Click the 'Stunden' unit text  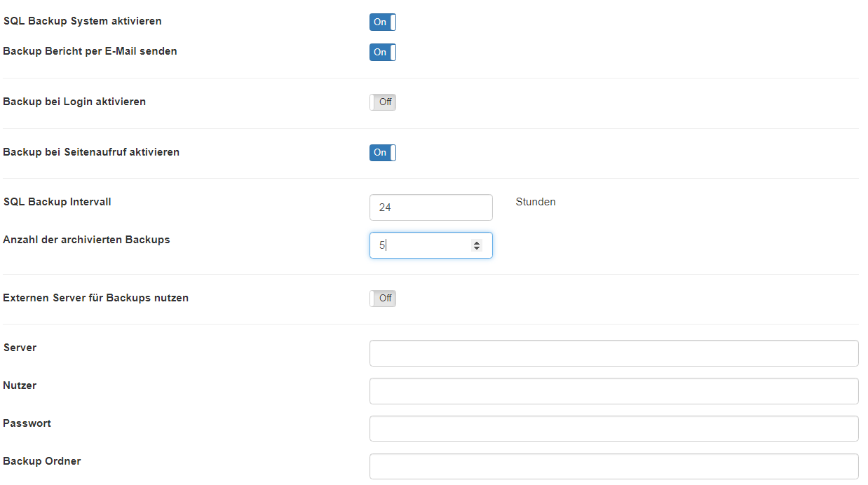click(x=536, y=202)
